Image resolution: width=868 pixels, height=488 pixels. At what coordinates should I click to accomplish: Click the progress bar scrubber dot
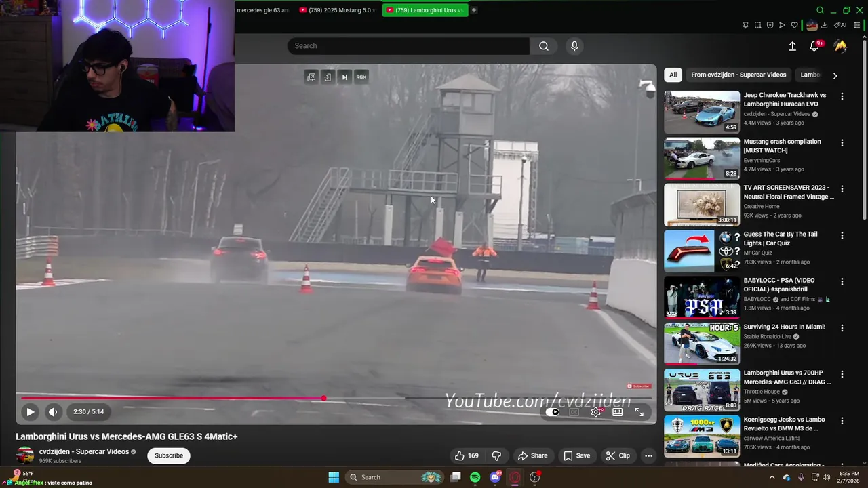coord(323,398)
